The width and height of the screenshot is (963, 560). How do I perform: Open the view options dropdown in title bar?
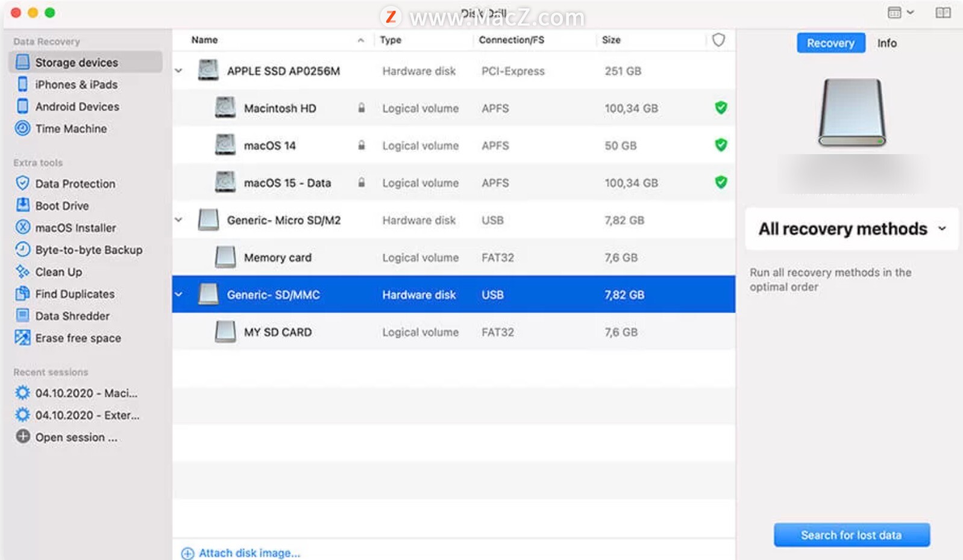coord(901,13)
